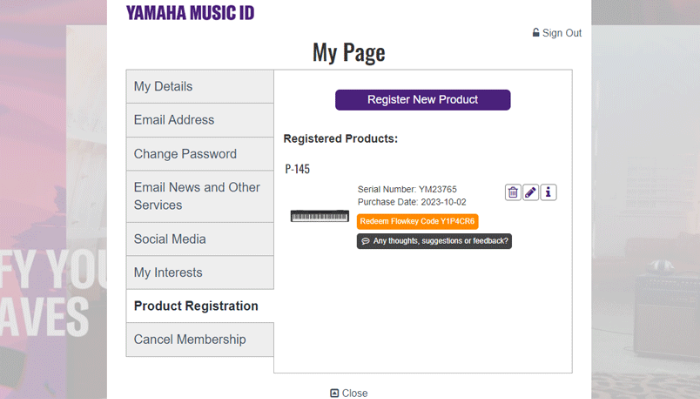Click the Close link text

click(354, 393)
